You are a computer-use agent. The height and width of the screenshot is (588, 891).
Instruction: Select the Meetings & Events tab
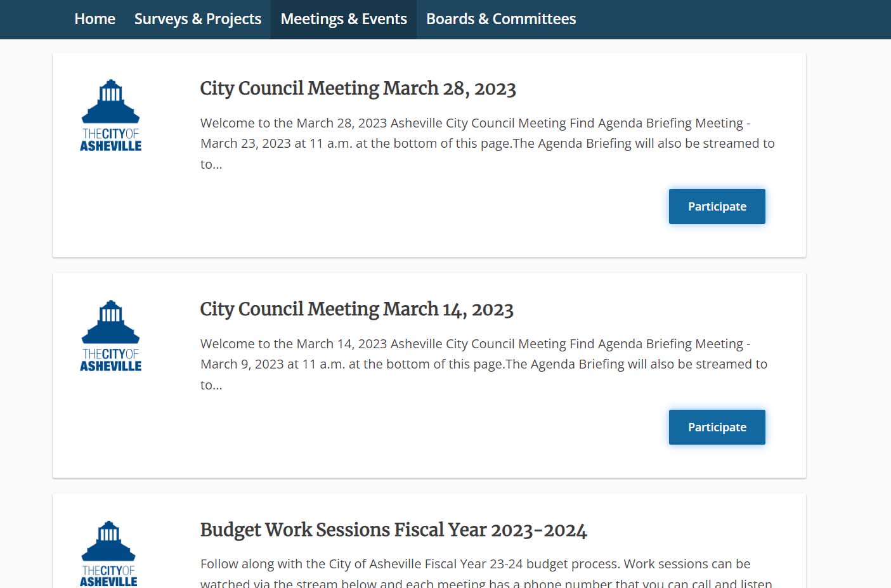[344, 19]
